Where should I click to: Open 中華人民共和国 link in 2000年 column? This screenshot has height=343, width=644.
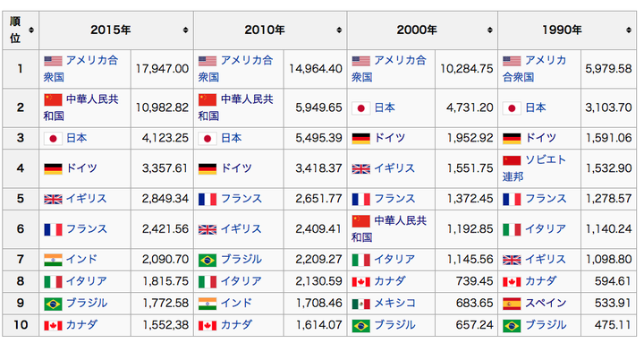coord(389,229)
